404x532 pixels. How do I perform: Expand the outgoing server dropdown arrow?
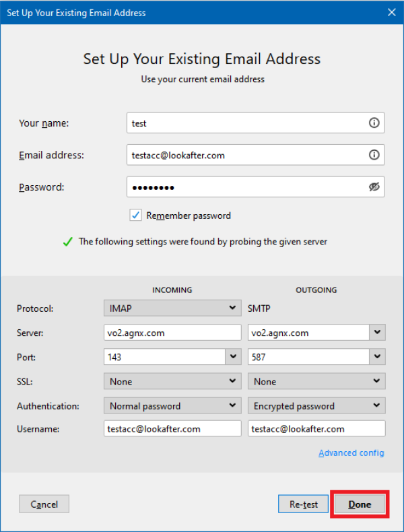pyautogui.click(x=377, y=333)
